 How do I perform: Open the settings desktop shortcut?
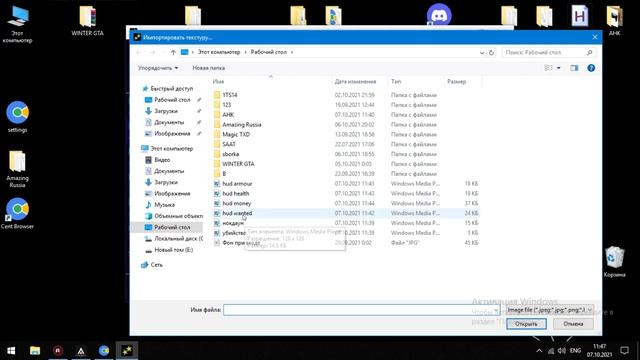coord(17,117)
